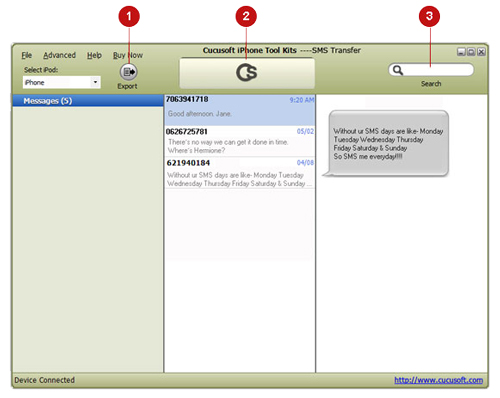Select the conversation from 0626725781

tap(240, 141)
